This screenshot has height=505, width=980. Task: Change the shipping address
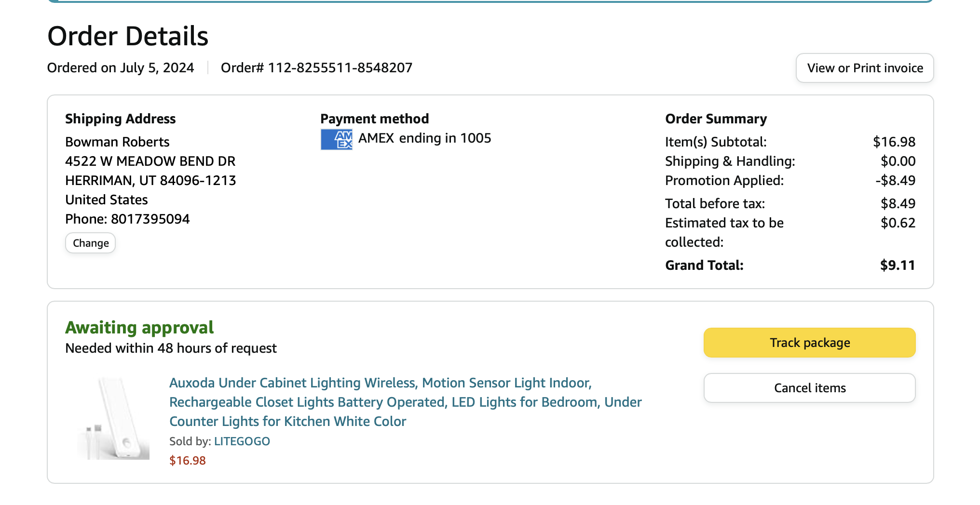tap(91, 243)
